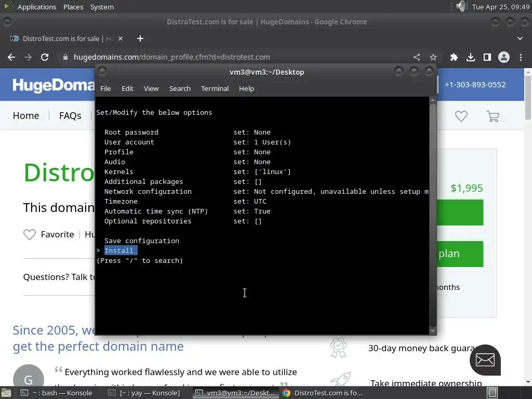The width and height of the screenshot is (532, 399).
Task: Click Optional repositories option line
Action: (x=183, y=221)
